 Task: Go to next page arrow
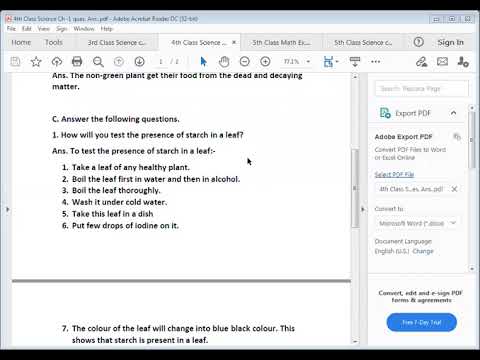tap(139, 62)
